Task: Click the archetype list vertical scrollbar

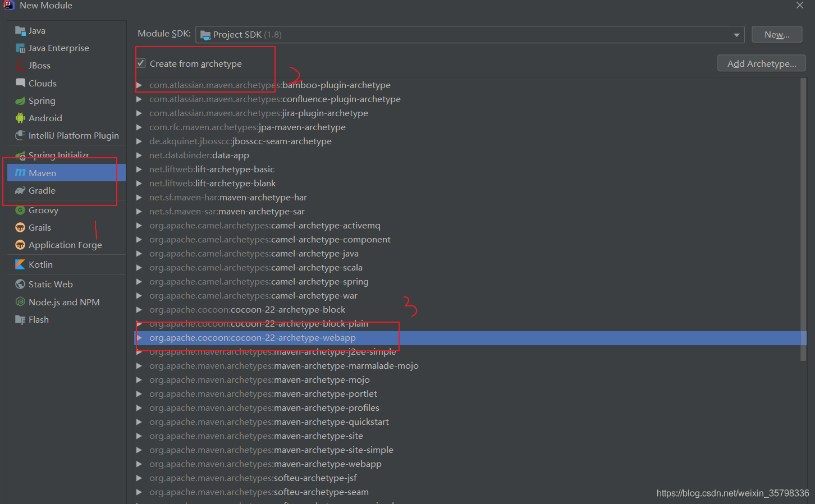Action: pos(803,219)
